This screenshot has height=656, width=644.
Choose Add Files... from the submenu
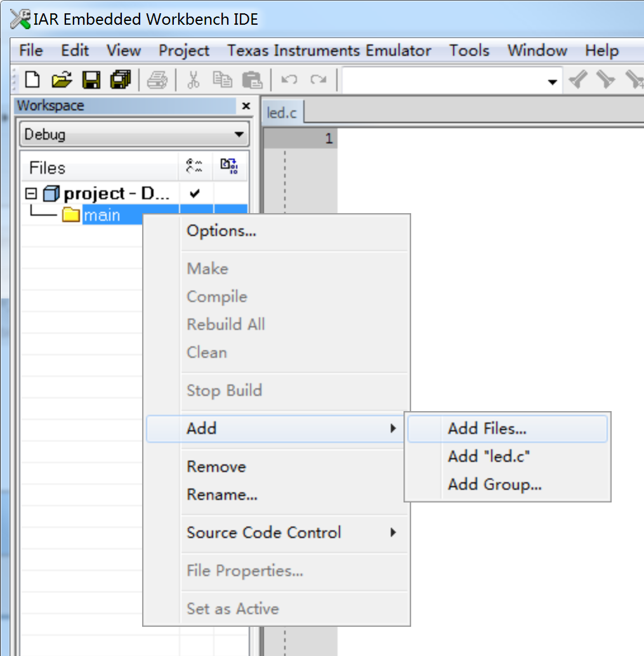click(x=507, y=428)
